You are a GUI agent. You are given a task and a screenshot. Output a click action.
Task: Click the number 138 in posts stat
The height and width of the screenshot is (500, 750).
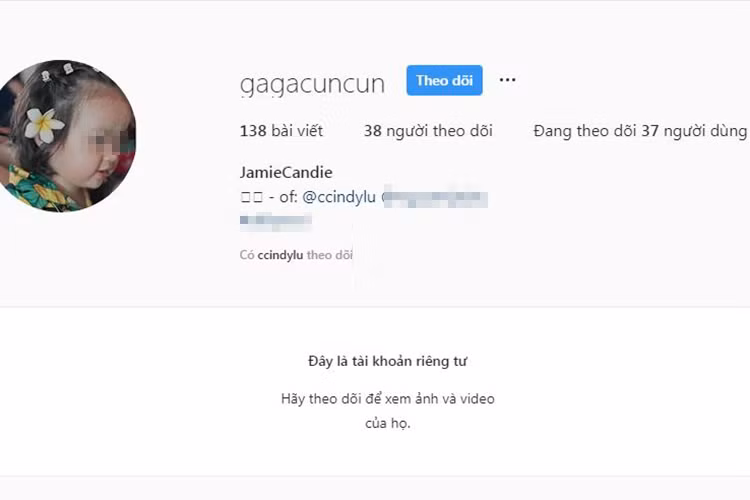(253, 131)
